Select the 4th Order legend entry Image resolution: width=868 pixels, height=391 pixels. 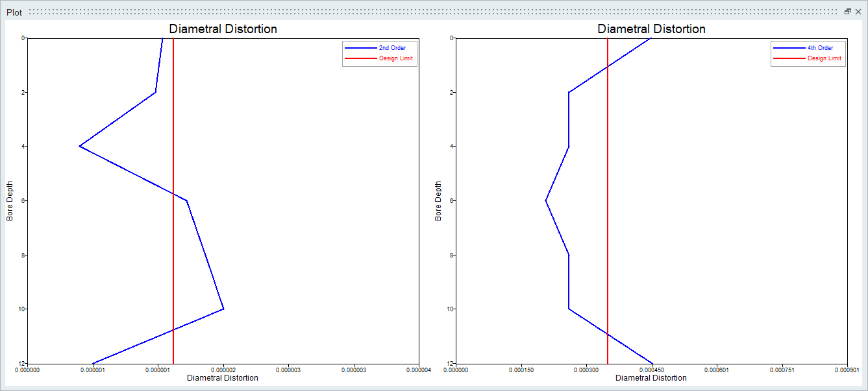tap(820, 48)
